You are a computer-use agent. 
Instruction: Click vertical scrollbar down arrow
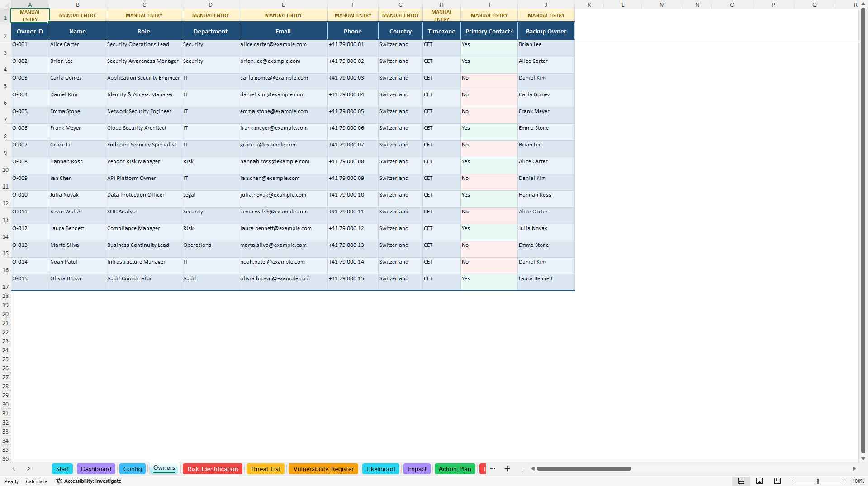[863, 458]
